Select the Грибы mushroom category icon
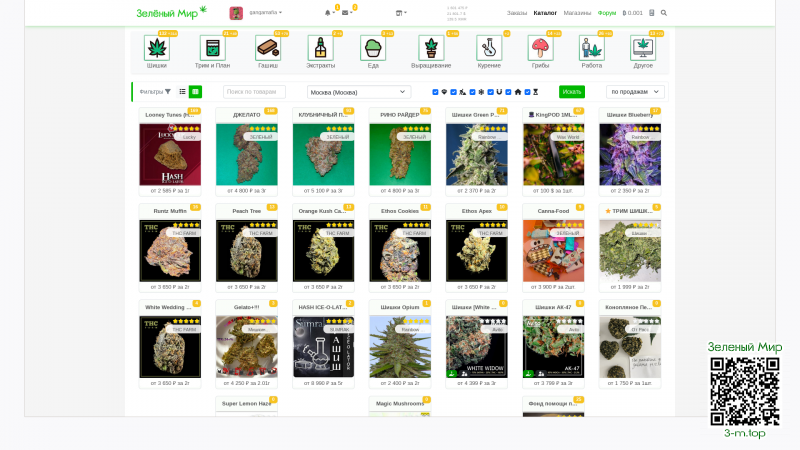 point(540,48)
